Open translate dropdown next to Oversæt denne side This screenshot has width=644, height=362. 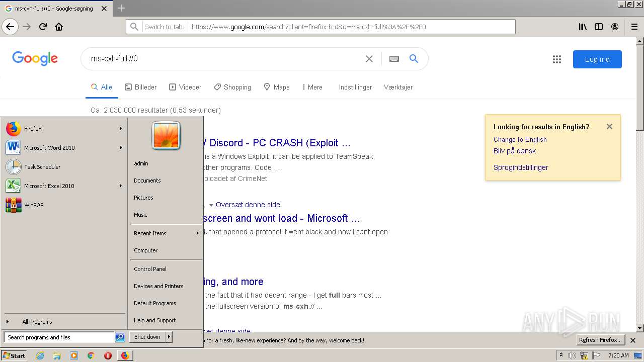[211, 205]
